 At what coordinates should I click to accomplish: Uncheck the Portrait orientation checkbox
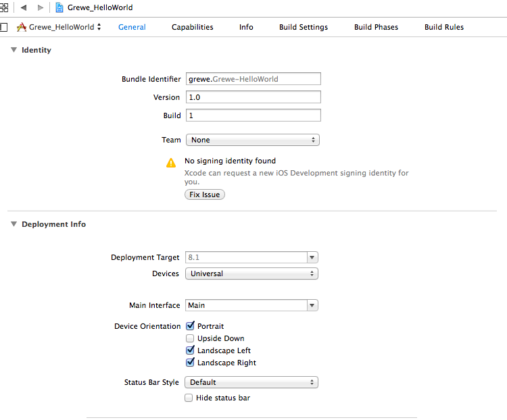[190, 326]
